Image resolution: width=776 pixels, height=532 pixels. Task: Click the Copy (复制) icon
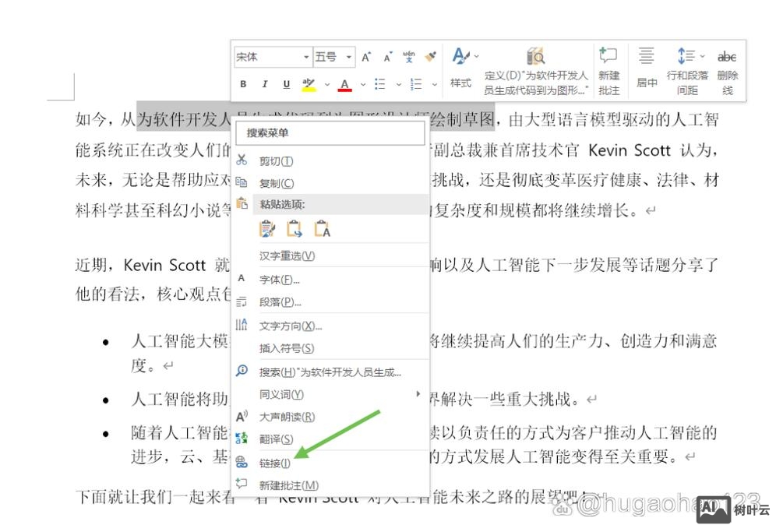[x=243, y=183]
